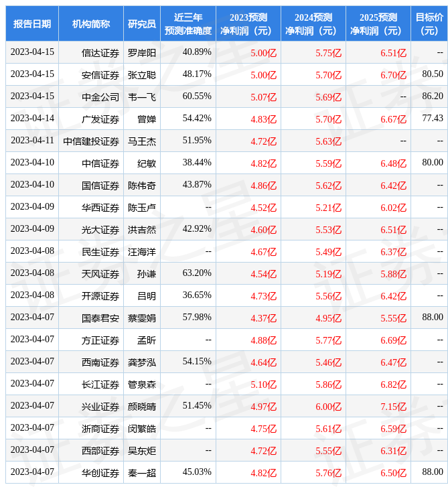Click target price 86.20
The image size is (448, 489).
[433, 96]
